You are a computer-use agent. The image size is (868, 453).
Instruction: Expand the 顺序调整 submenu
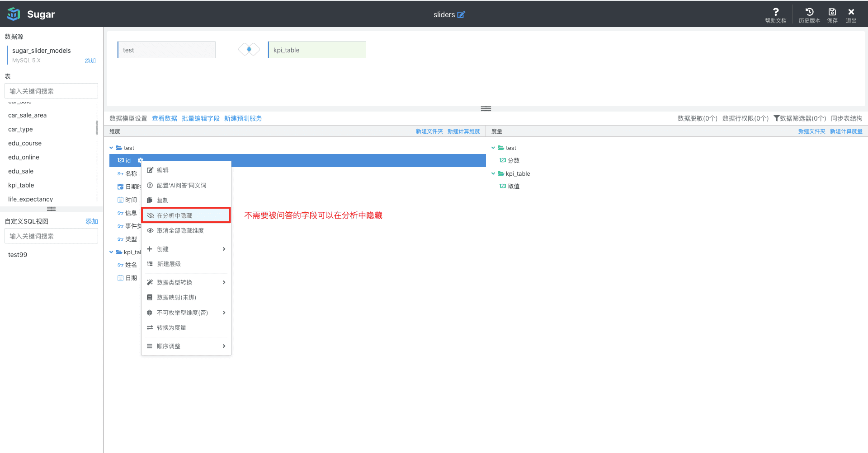tap(186, 346)
